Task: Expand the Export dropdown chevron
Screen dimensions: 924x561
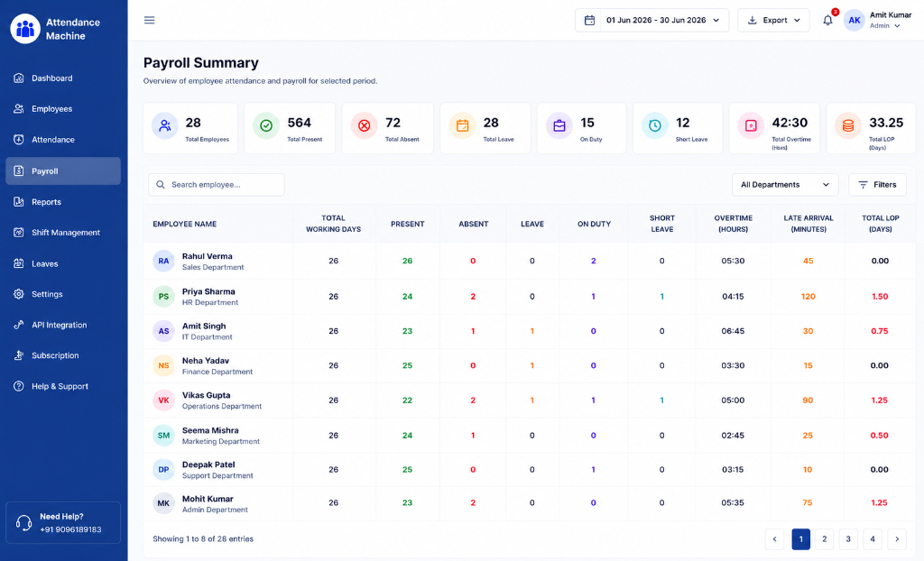Action: tap(798, 21)
